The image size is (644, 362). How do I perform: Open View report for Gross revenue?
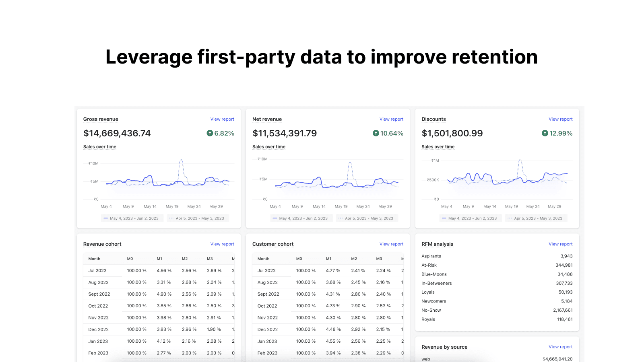[222, 119]
